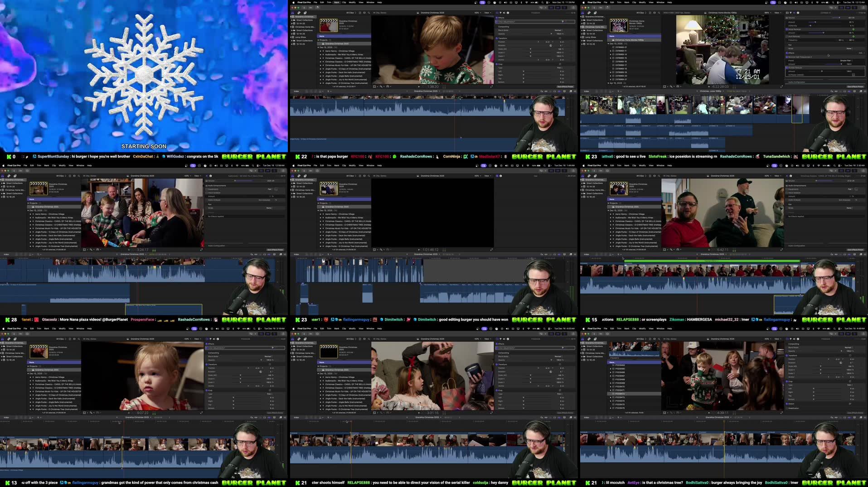This screenshot has height=487, width=868.
Task: Click the search icon in the browser toolbar
Action: (369, 13)
